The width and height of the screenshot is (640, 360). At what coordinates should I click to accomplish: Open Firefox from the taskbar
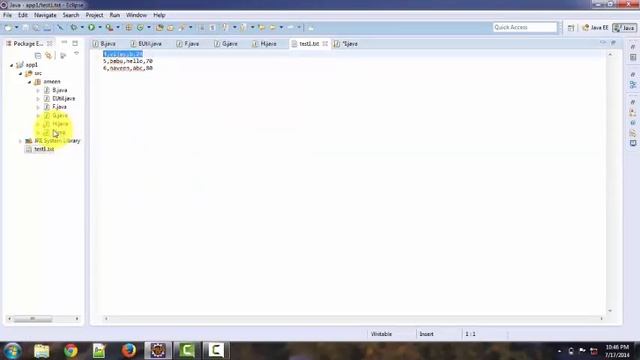click(129, 351)
